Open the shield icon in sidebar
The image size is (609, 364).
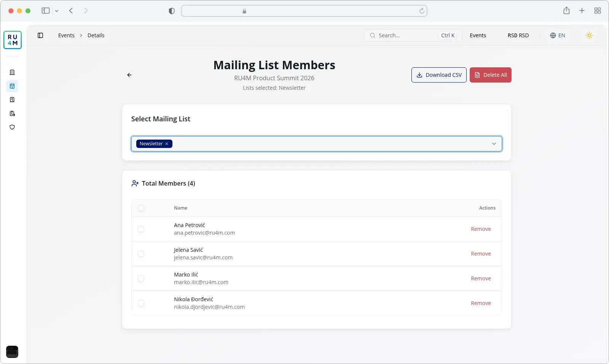[12, 127]
